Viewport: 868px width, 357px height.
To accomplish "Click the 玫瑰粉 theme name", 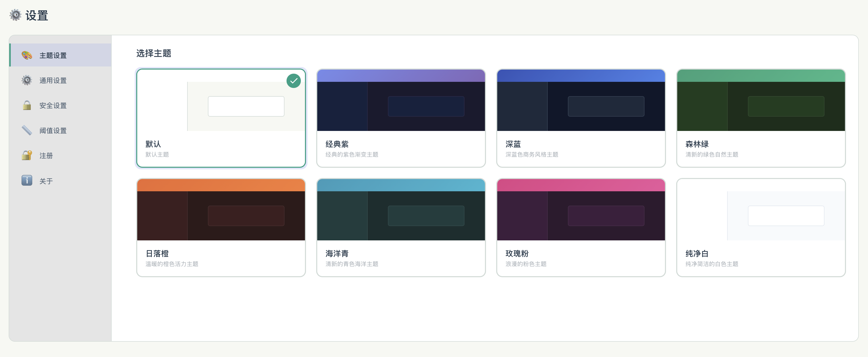I will pyautogui.click(x=517, y=253).
